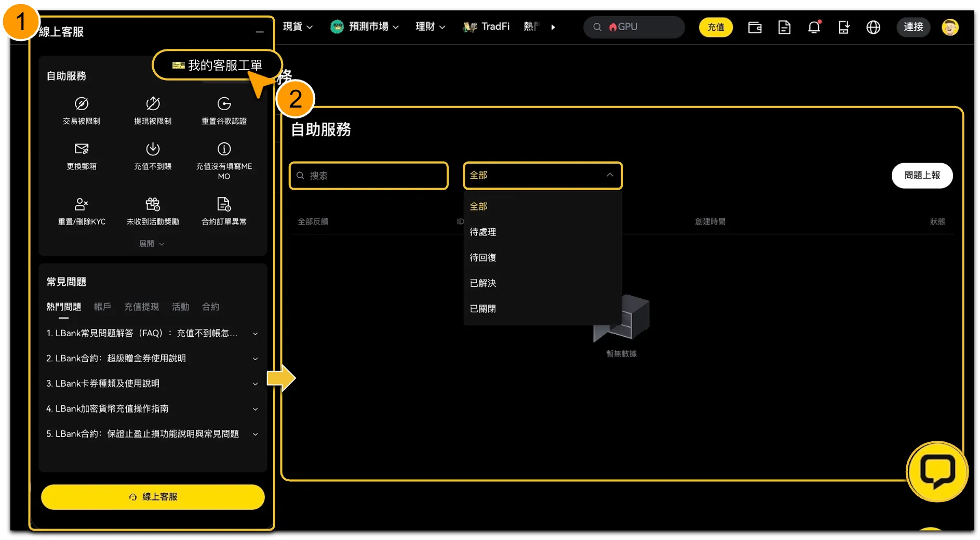
Task: Select 待處理 in the status dropdown list
Action: tap(543, 232)
